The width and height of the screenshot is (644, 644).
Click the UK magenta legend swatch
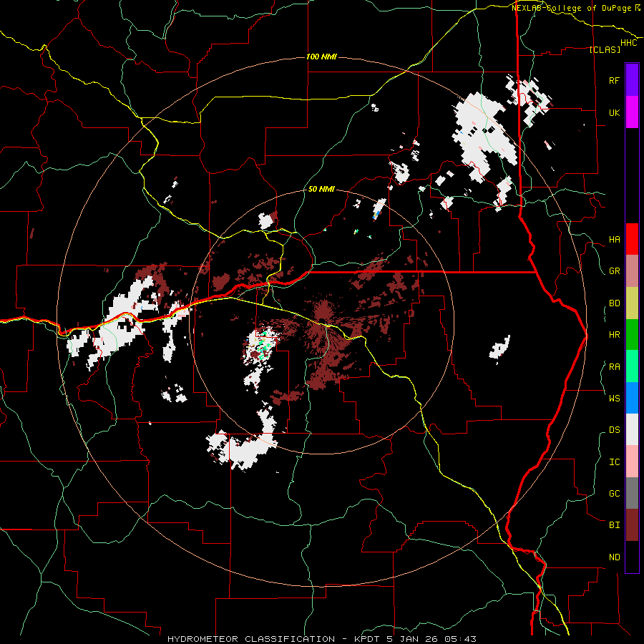coord(632,112)
